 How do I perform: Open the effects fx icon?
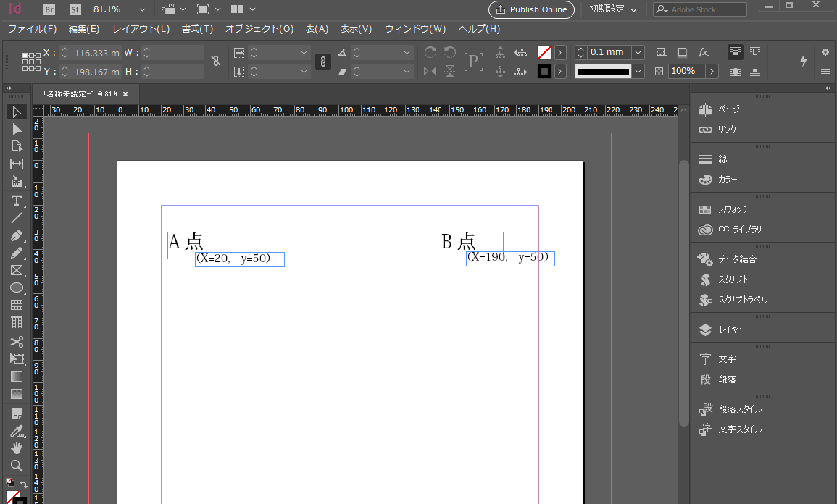[704, 52]
